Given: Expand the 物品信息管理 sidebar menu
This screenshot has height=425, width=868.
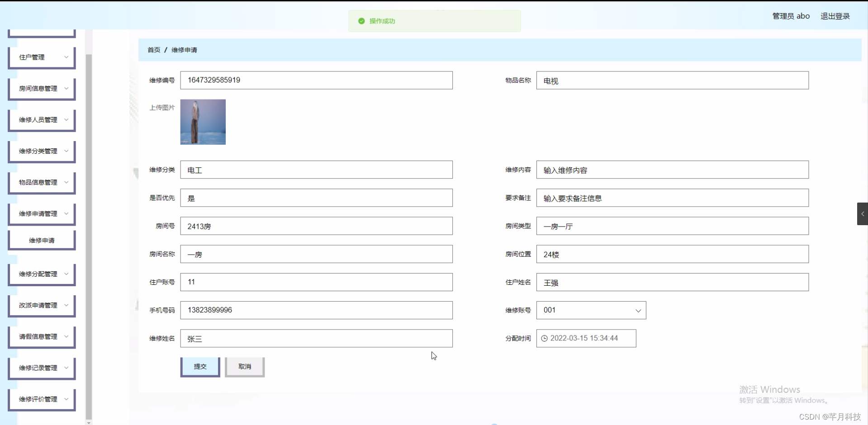Looking at the screenshot, I should point(42,182).
